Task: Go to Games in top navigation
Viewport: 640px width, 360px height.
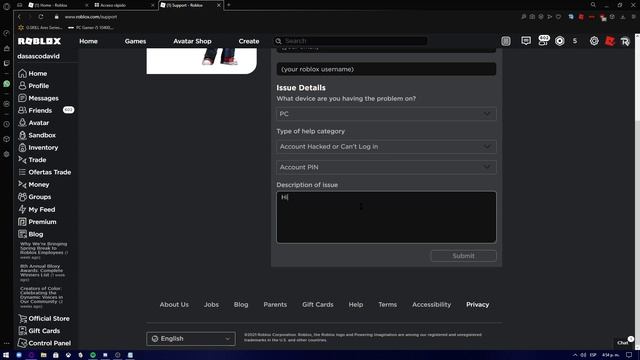Action: pos(135,41)
